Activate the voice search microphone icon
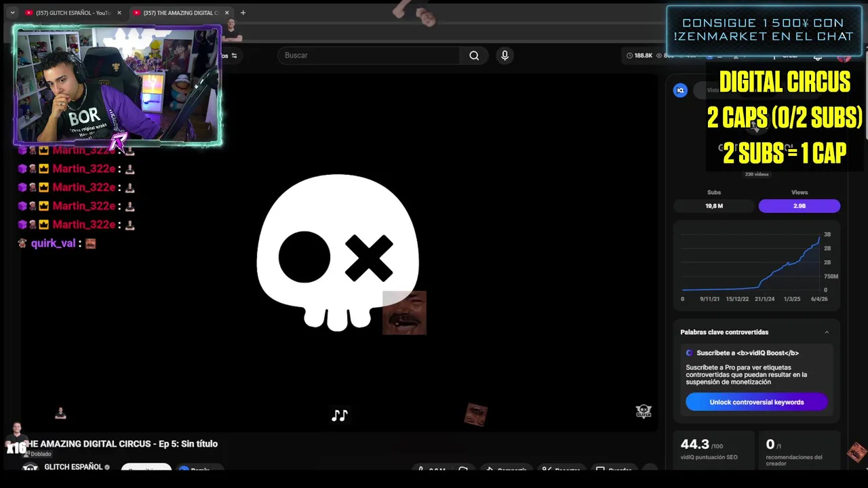Screen dimensions: 868x488 click(505, 56)
